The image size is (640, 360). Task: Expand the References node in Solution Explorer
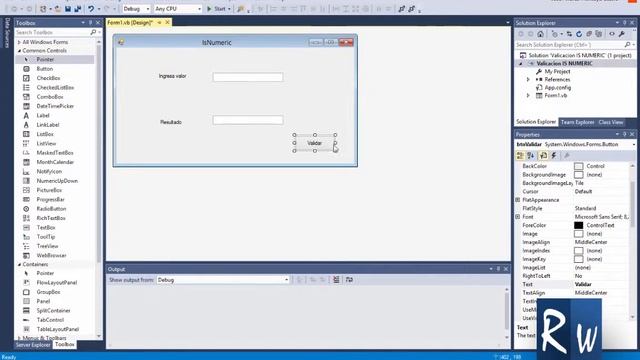[x=528, y=80]
